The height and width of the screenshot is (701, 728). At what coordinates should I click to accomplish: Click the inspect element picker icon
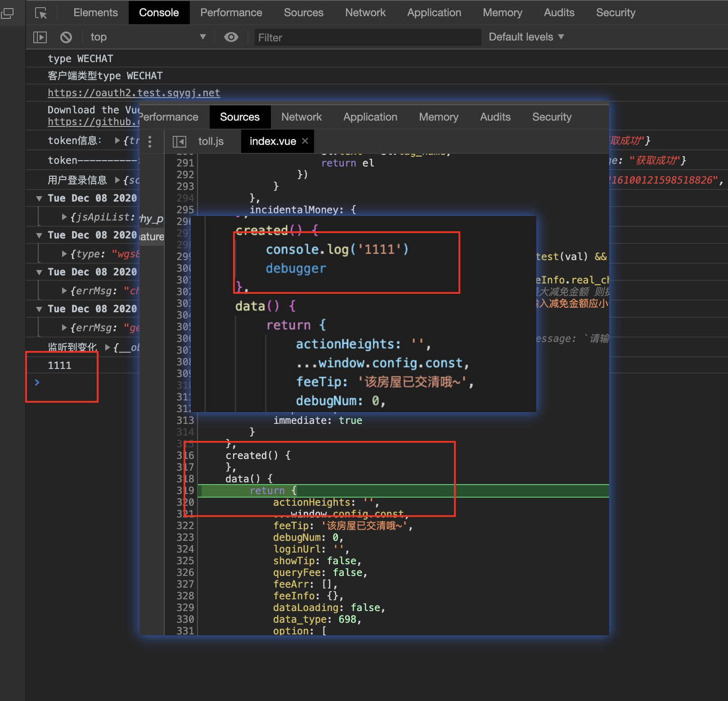coord(41,13)
